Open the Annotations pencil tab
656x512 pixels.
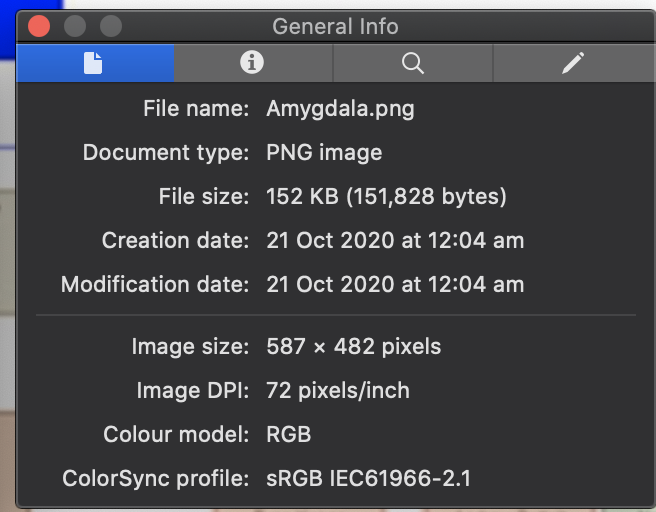[x=574, y=63]
